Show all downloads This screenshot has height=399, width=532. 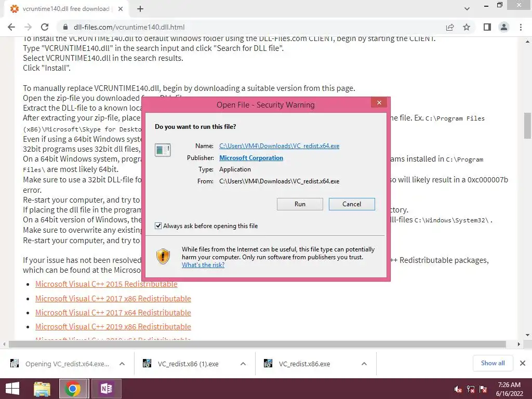493,363
